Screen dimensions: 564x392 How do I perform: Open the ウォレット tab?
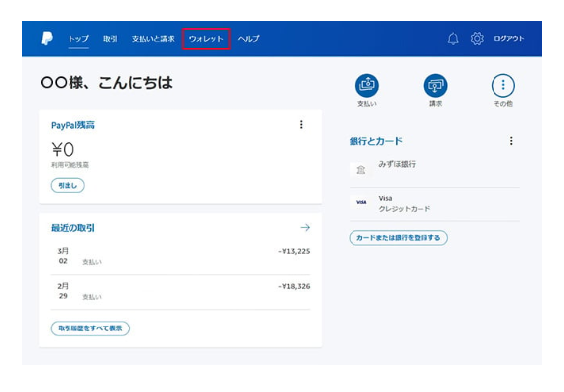coord(207,39)
